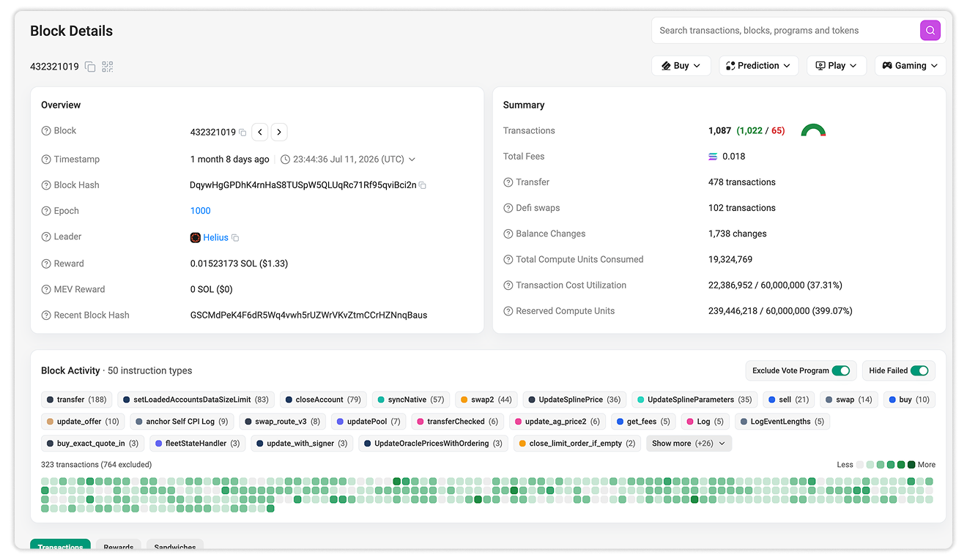The height and width of the screenshot is (560, 967).
Task: Open the Gaming dropdown menu
Action: (911, 65)
